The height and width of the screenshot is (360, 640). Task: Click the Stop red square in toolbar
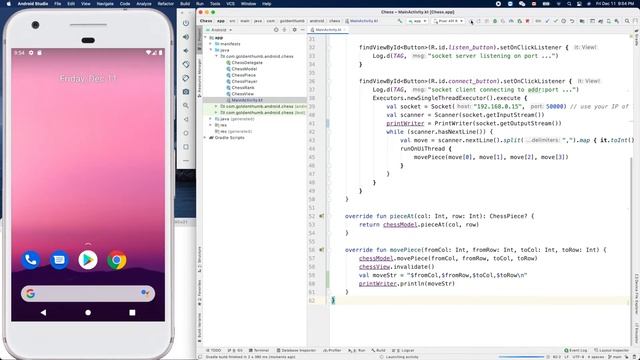(x=527, y=21)
